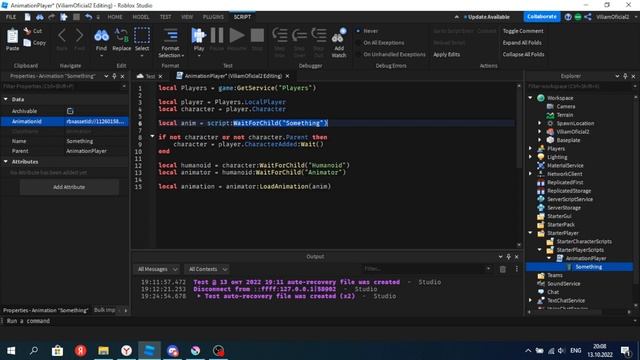Clear the Output with trash icon
The height and width of the screenshot is (360, 640).
point(503,269)
